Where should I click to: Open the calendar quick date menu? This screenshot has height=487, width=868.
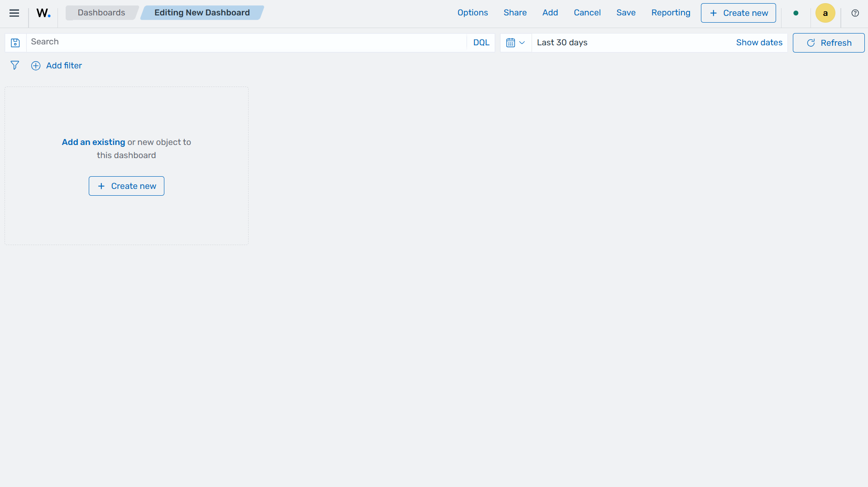[515, 43]
